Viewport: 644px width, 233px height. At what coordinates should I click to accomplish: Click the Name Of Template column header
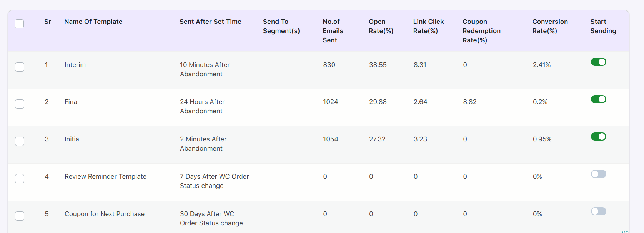click(x=93, y=22)
